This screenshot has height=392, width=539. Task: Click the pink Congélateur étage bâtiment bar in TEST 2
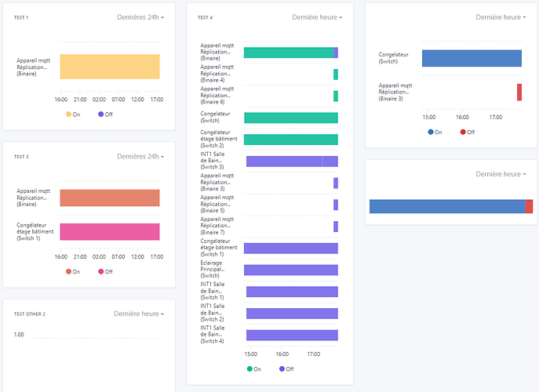tap(110, 231)
